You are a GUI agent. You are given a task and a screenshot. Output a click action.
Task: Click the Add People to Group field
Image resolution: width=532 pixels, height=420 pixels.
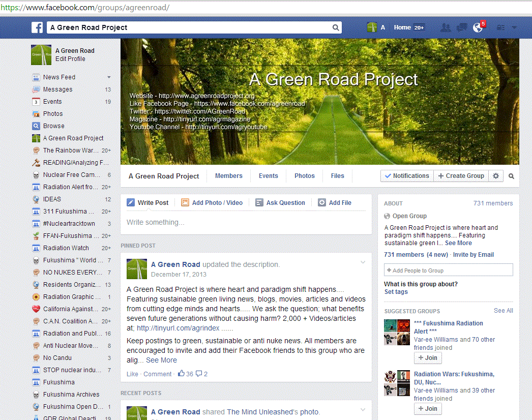pos(448,270)
